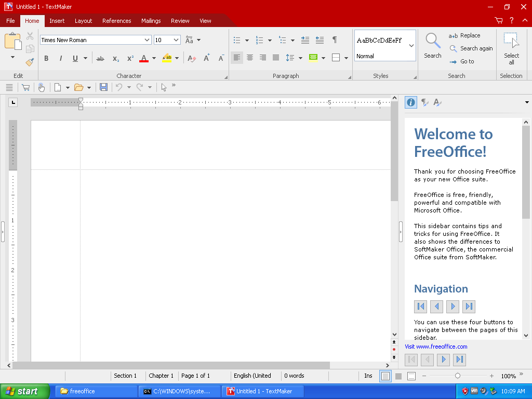Image resolution: width=532 pixels, height=399 pixels.
Task: Expand the change case Aa dropdown
Action: (199, 40)
